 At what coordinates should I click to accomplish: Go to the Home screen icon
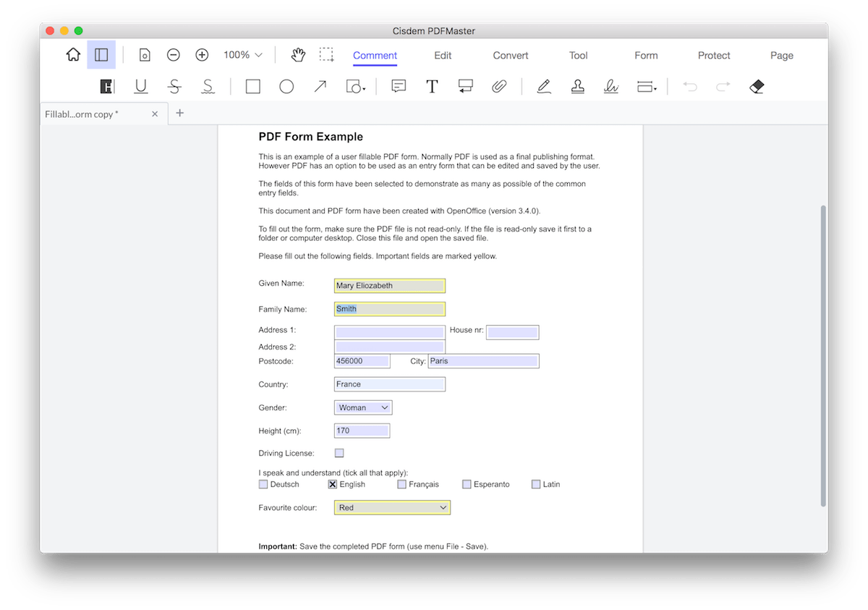click(x=73, y=55)
